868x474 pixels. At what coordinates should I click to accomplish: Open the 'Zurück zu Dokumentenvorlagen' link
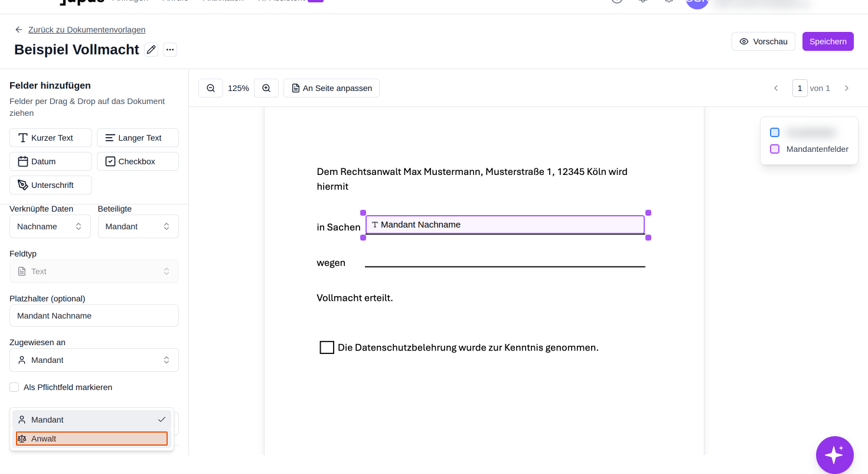[x=87, y=30]
